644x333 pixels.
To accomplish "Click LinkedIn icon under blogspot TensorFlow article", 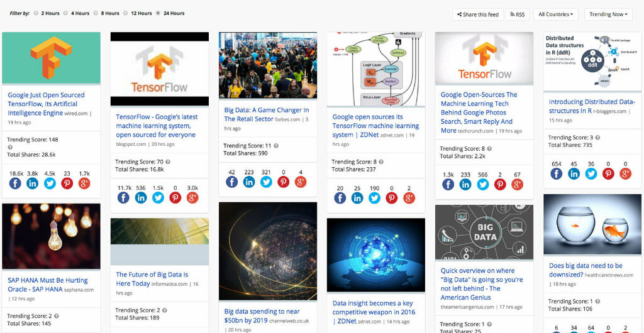I will click(x=141, y=197).
